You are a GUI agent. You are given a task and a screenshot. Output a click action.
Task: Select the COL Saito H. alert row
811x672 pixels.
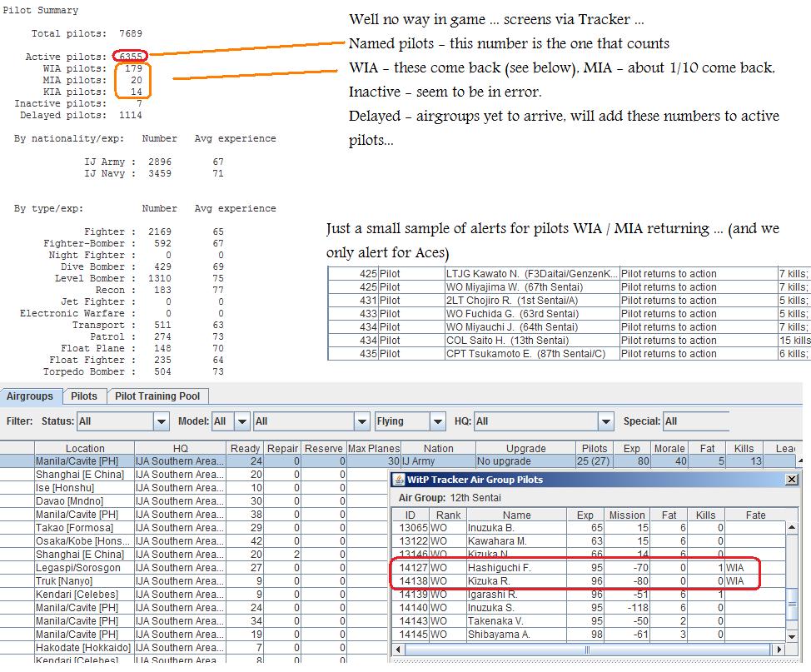point(569,341)
